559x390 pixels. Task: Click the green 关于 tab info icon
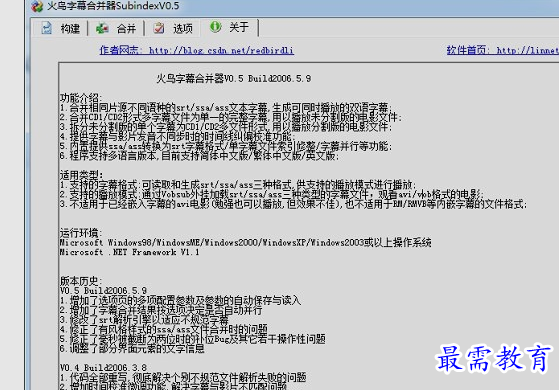[215, 26]
